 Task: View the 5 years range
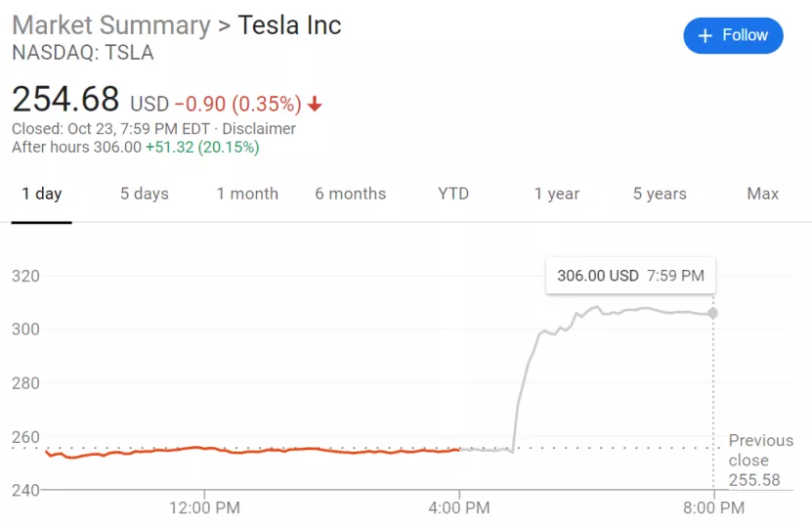(x=660, y=194)
